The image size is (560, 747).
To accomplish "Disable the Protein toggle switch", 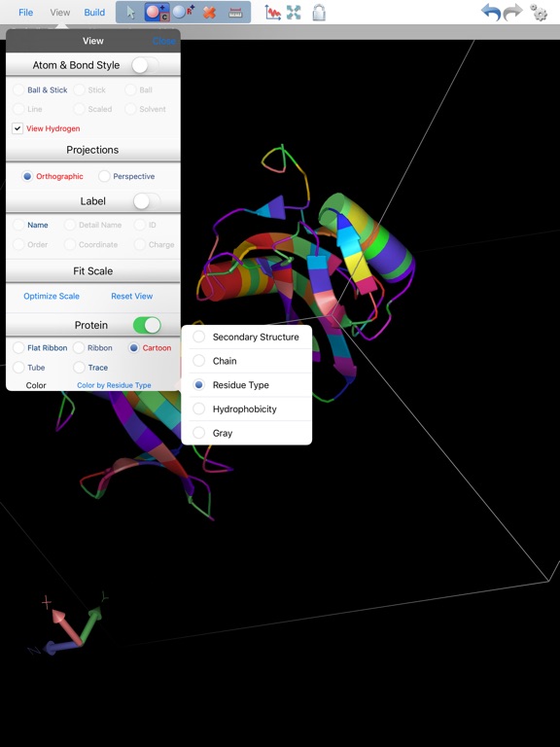I will pyautogui.click(x=147, y=326).
